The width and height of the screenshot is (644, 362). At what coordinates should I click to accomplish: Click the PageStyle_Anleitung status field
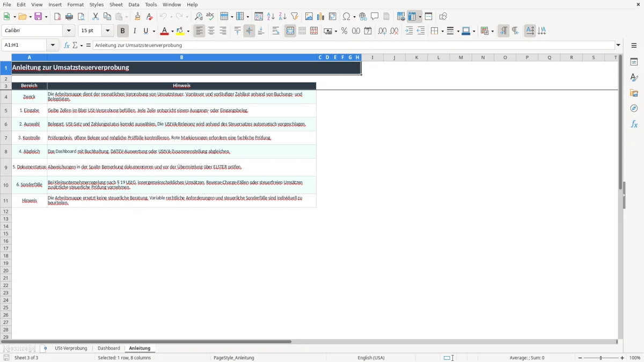click(x=234, y=358)
